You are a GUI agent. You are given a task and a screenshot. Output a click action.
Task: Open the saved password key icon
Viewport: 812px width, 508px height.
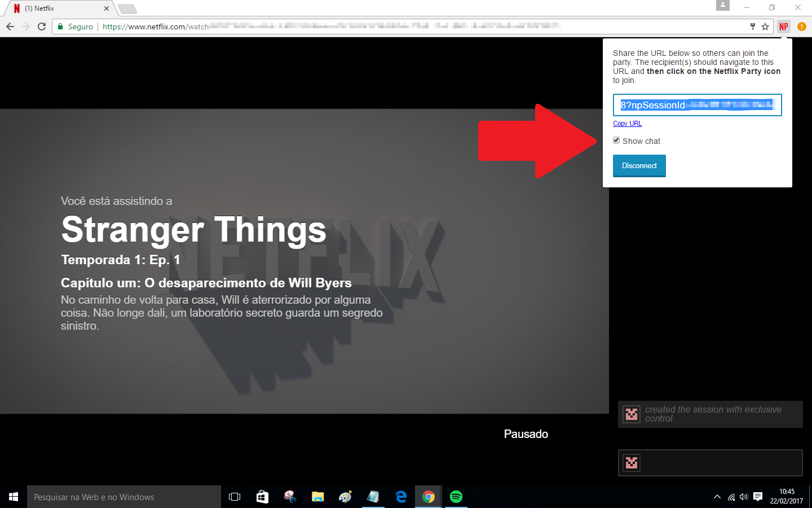click(752, 27)
